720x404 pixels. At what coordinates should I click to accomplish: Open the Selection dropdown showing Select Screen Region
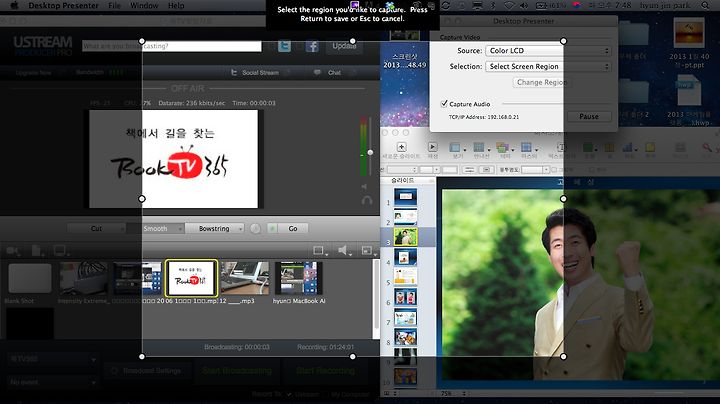(548, 67)
